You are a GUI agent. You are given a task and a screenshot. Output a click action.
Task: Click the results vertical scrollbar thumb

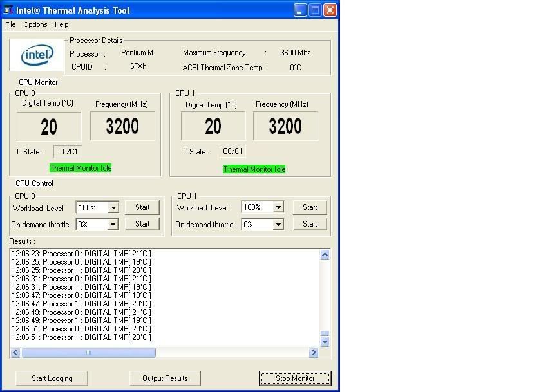[325, 333]
